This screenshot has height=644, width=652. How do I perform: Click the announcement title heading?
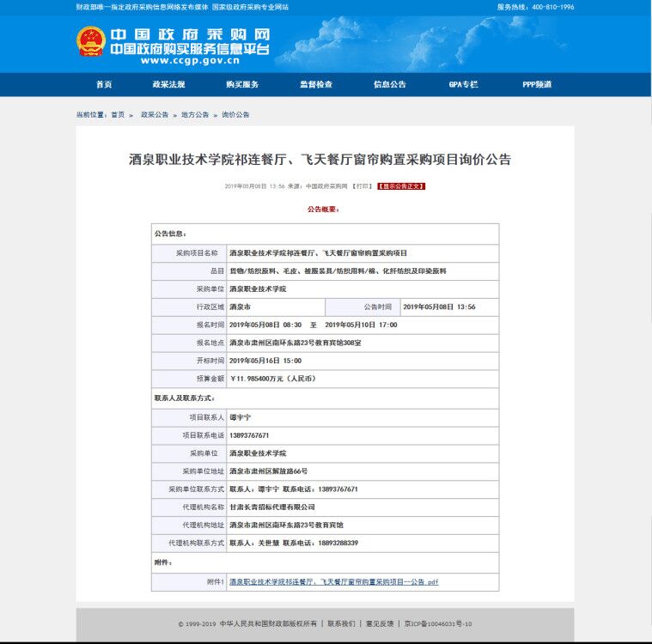(320, 160)
